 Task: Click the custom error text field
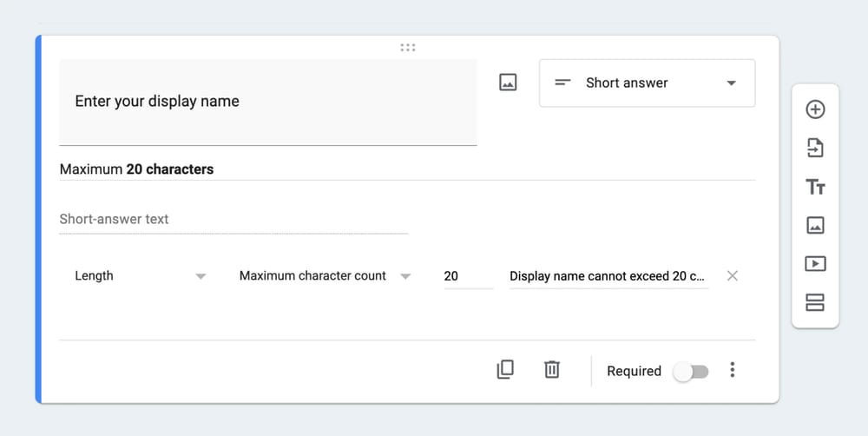coord(608,276)
